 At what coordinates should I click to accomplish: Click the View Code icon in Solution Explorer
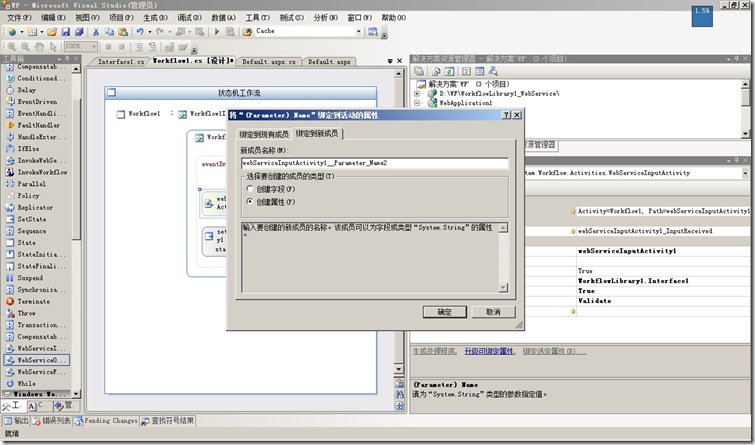(x=466, y=71)
